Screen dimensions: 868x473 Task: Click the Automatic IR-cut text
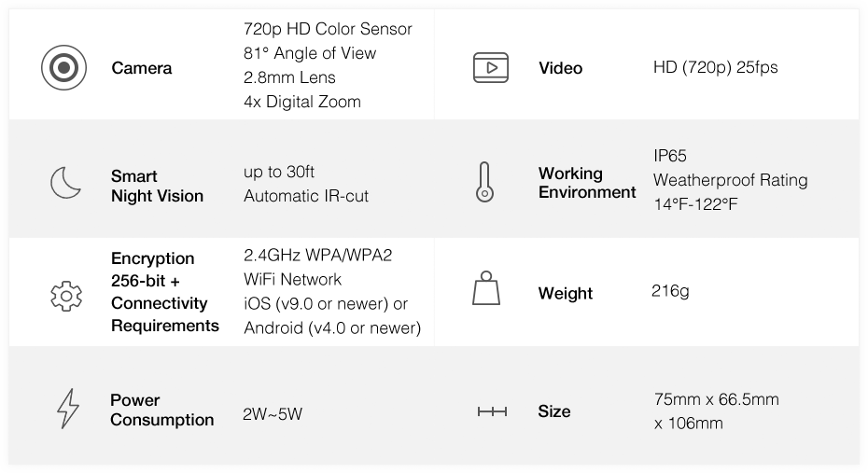coord(306,196)
